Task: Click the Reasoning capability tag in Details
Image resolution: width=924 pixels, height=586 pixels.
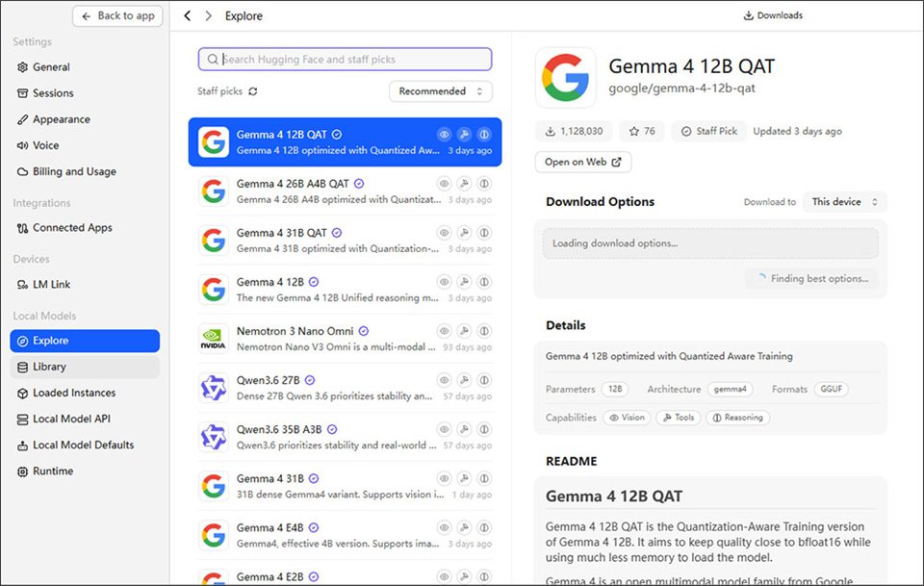Action: point(738,418)
